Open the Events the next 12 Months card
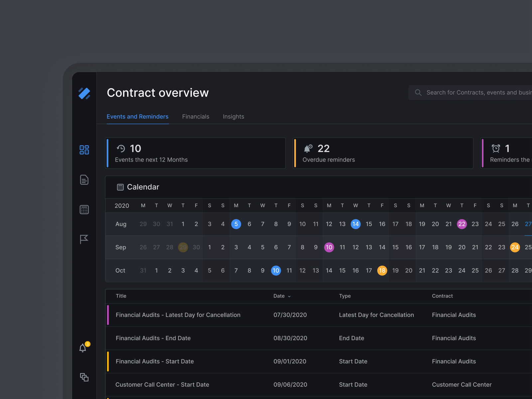 (x=196, y=153)
